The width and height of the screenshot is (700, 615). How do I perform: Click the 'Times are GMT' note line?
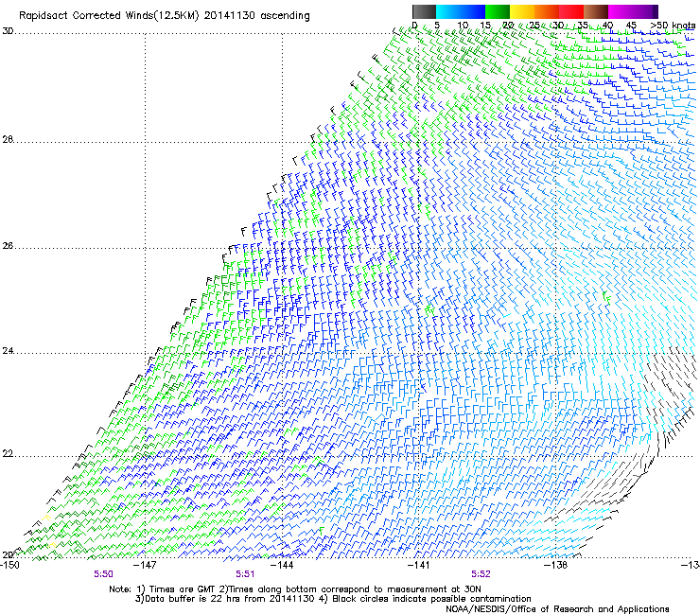point(294,589)
